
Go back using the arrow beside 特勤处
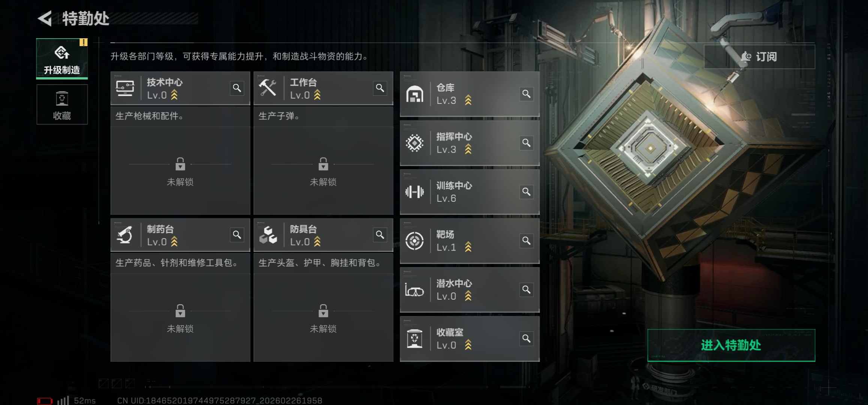pyautogui.click(x=45, y=18)
